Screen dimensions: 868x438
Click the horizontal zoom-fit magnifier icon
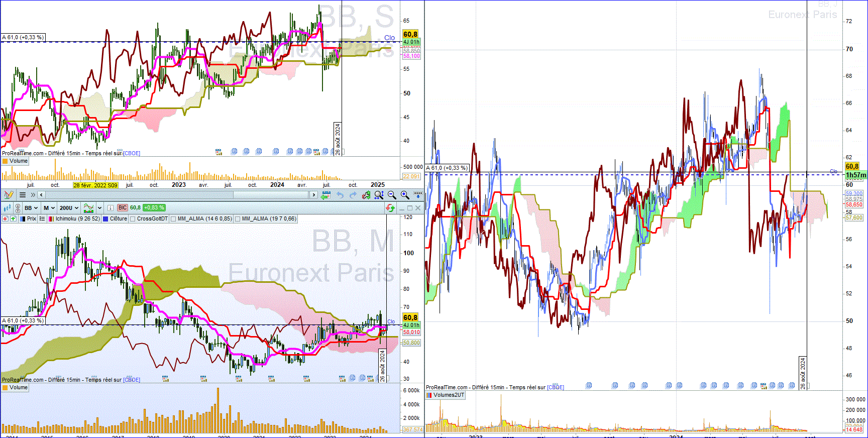[379, 195]
